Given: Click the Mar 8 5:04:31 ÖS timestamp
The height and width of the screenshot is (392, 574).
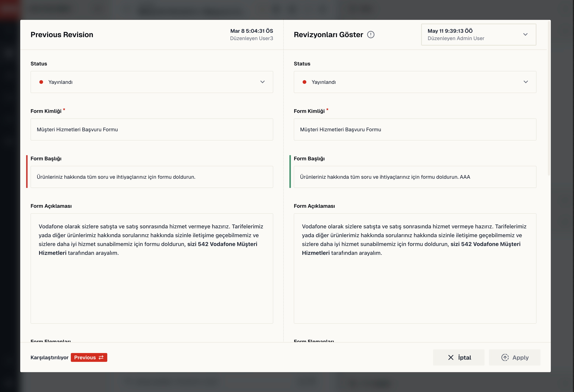Looking at the screenshot, I should pyautogui.click(x=252, y=31).
